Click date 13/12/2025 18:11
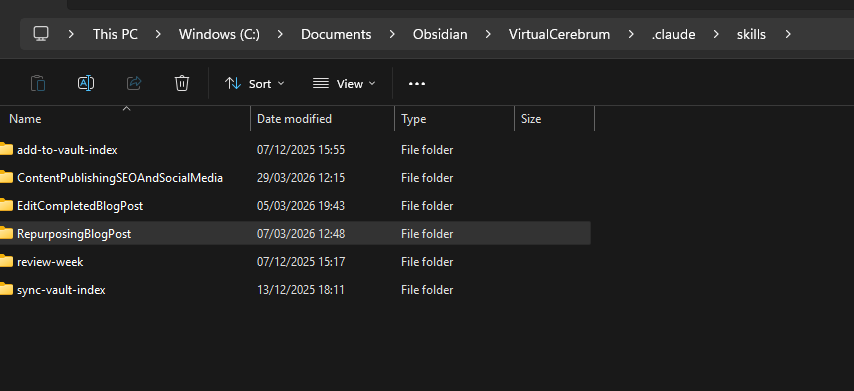 pos(301,290)
